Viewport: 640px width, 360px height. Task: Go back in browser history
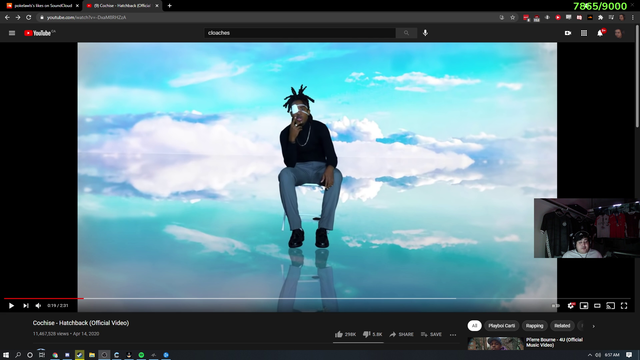pyautogui.click(x=7, y=18)
